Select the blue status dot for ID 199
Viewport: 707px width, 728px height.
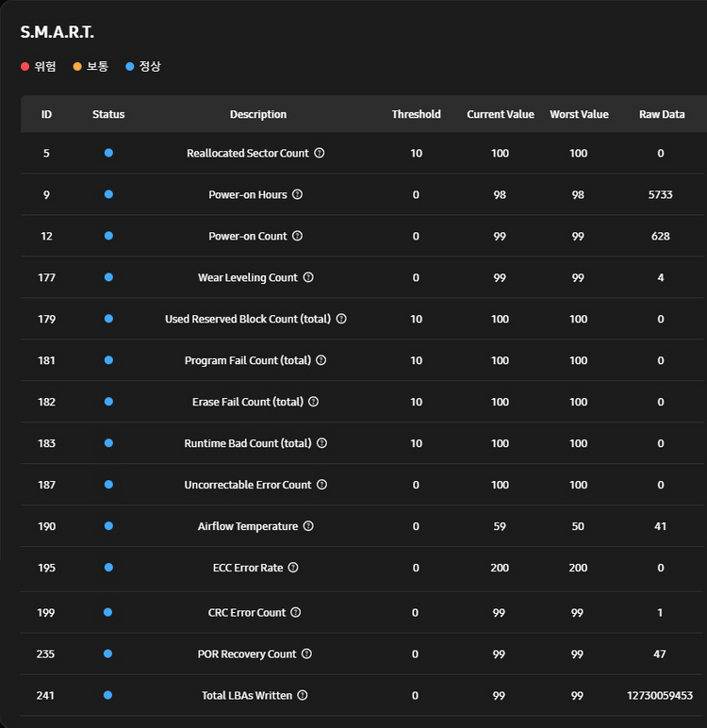108,612
